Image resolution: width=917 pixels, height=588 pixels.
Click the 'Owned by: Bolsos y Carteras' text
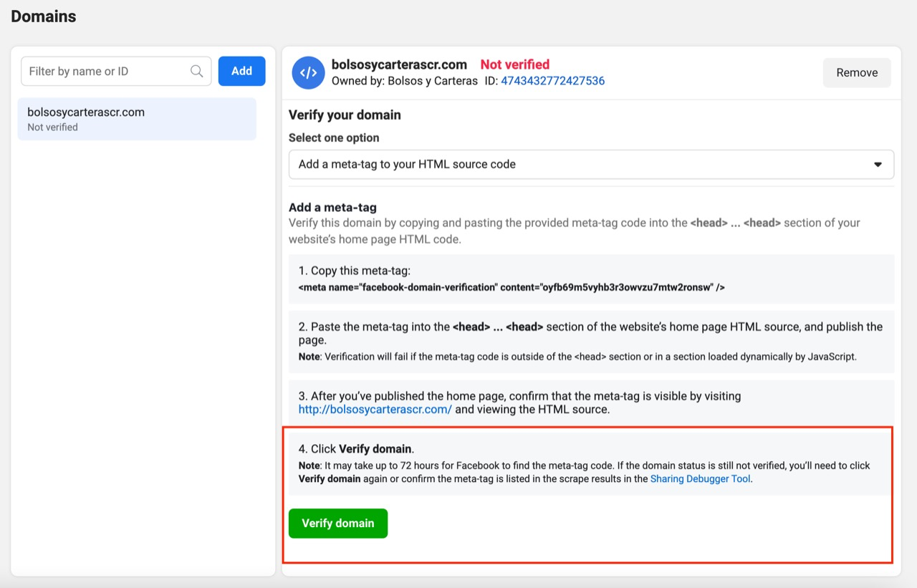[405, 81]
